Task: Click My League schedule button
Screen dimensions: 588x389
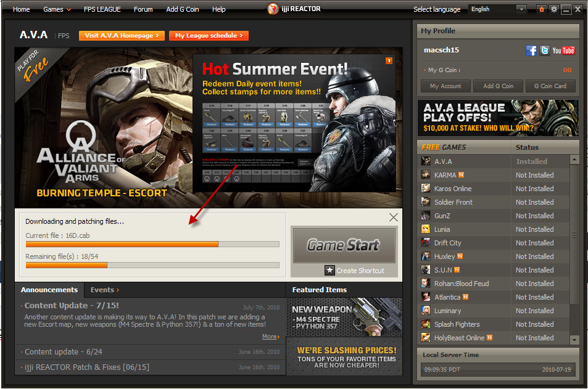Action: [209, 36]
